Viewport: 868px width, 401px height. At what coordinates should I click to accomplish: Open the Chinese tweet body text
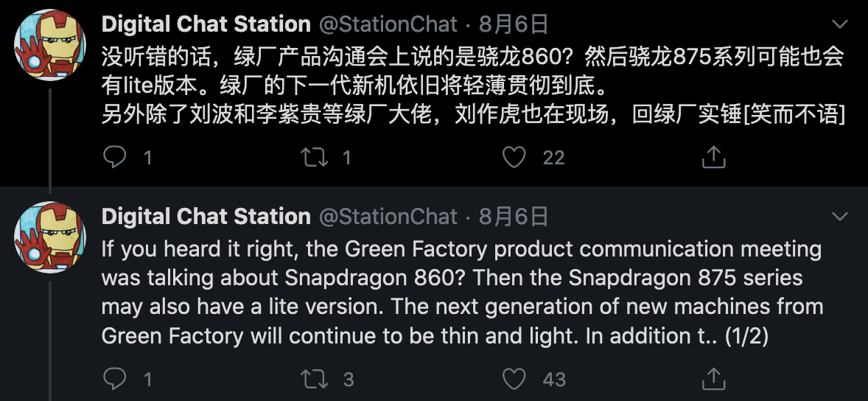[472, 85]
